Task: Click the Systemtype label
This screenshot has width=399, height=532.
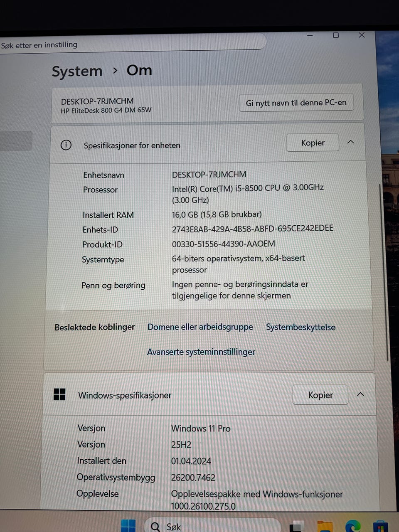Action: (103, 260)
